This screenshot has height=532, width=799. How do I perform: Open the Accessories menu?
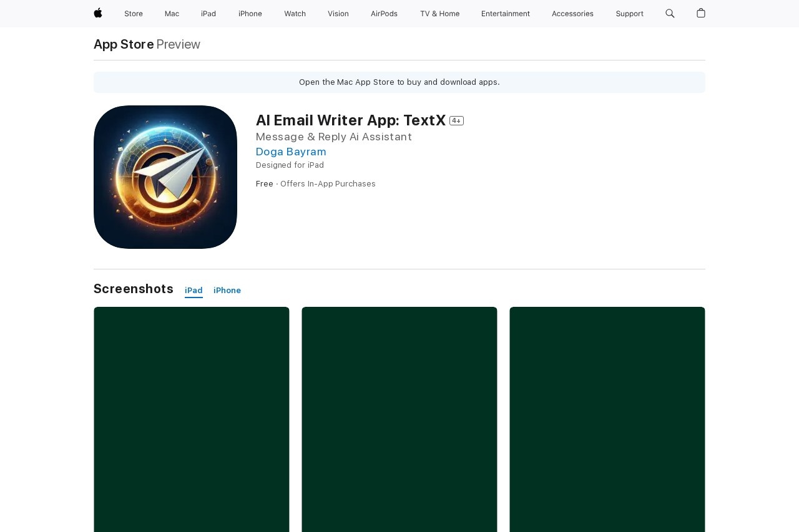(572, 14)
